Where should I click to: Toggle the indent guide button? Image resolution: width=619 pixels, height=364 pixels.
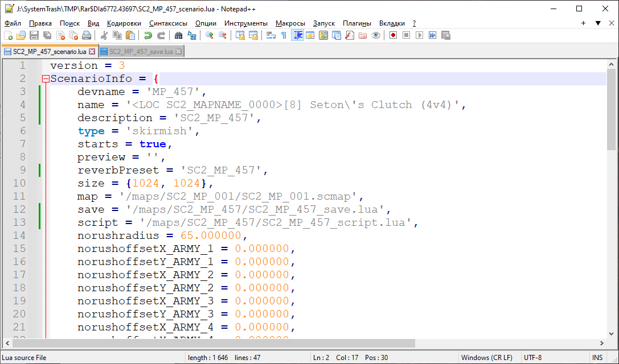coord(297,35)
